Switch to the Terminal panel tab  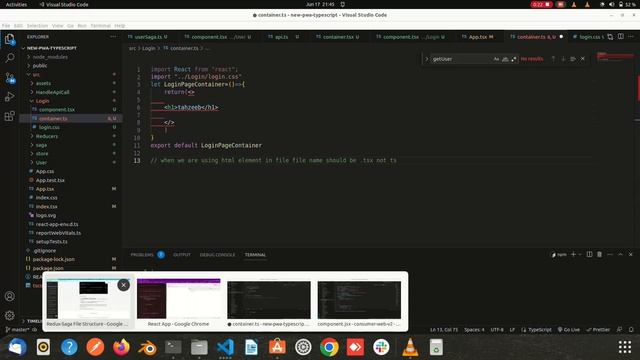point(255,255)
